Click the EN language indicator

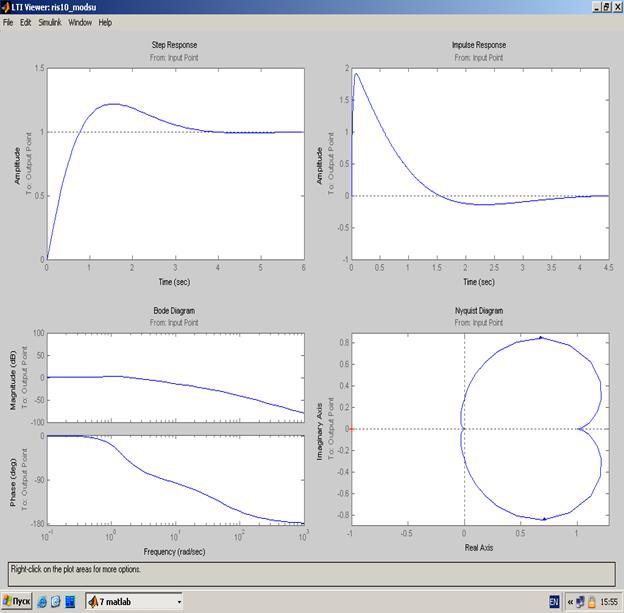[x=554, y=602]
